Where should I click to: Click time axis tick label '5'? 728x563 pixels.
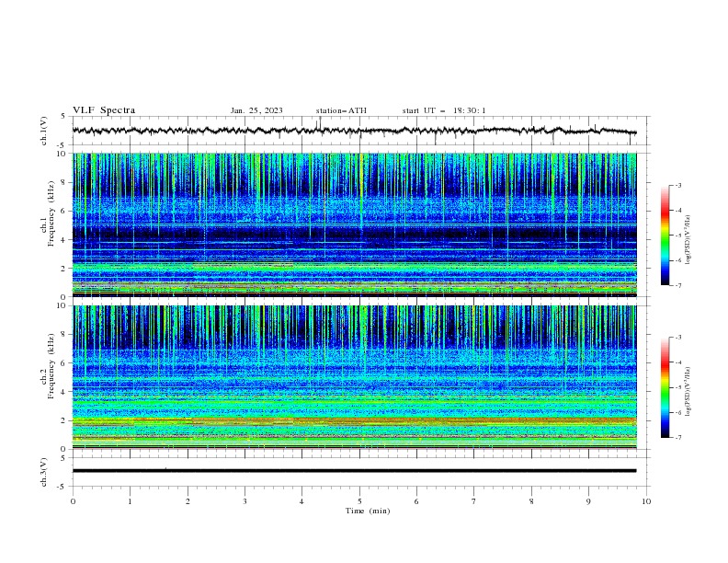359,501
